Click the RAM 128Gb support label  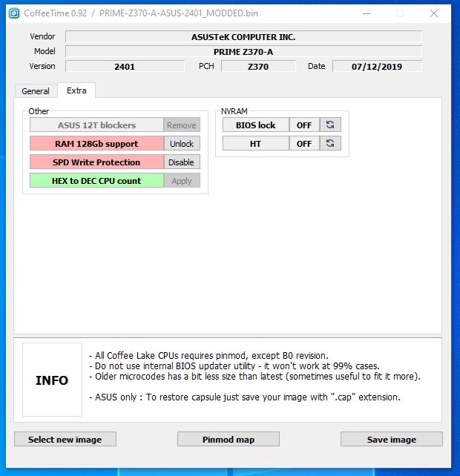click(x=96, y=144)
